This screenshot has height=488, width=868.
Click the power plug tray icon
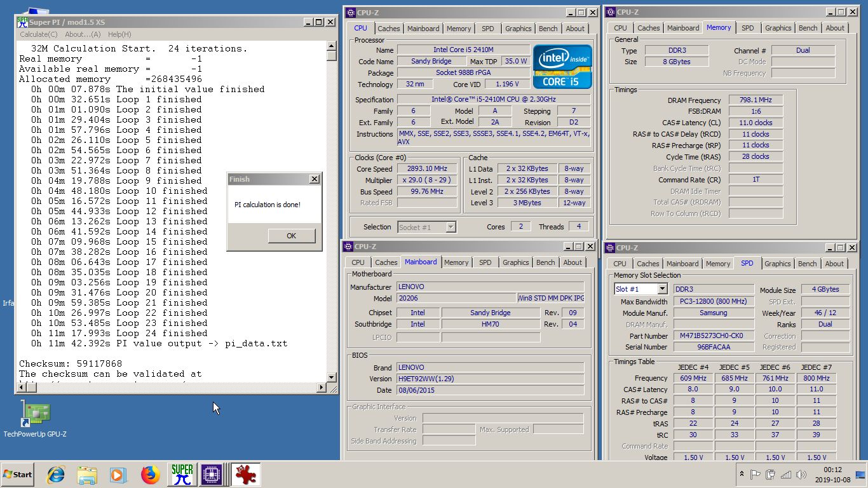771,474
